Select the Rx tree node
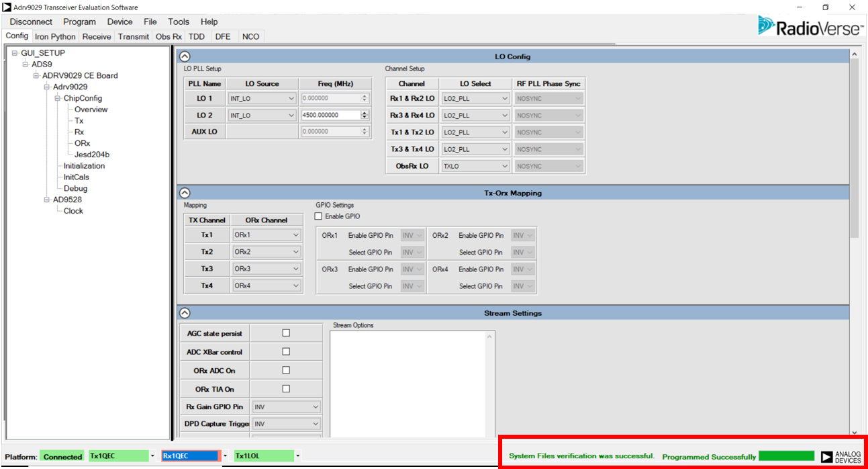This screenshot has height=469, width=868. coord(79,132)
